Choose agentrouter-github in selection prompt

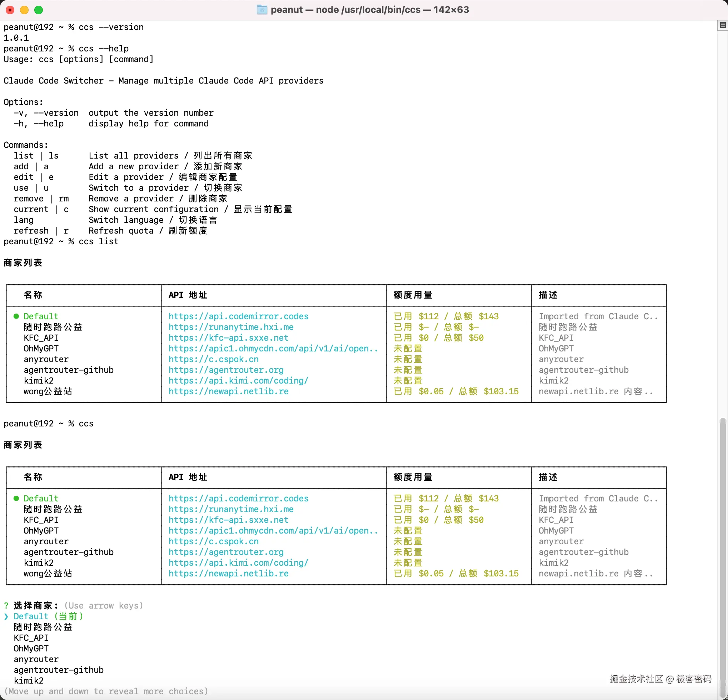click(x=58, y=670)
